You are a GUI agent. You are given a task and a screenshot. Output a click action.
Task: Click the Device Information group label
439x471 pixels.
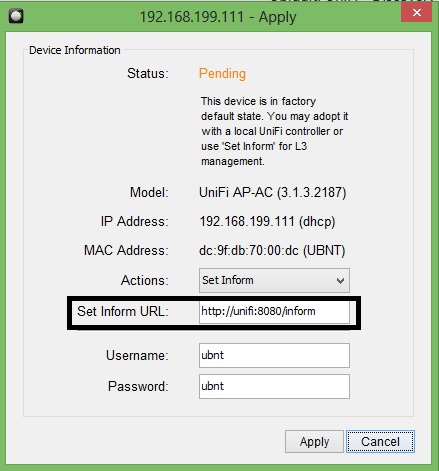[75, 50]
